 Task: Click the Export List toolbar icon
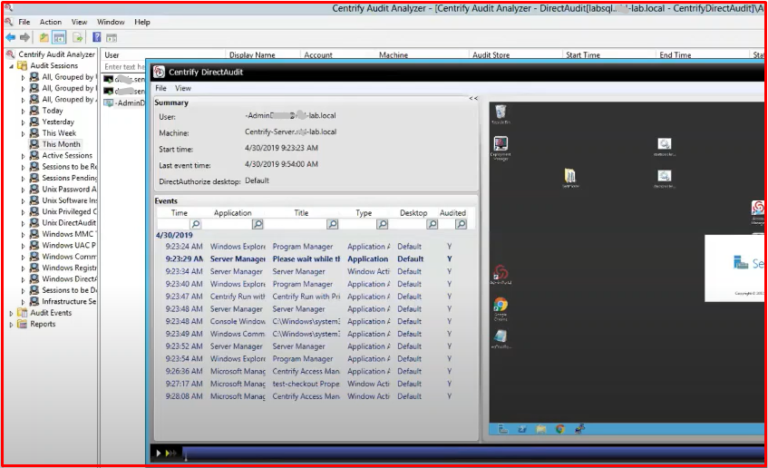[x=77, y=37]
